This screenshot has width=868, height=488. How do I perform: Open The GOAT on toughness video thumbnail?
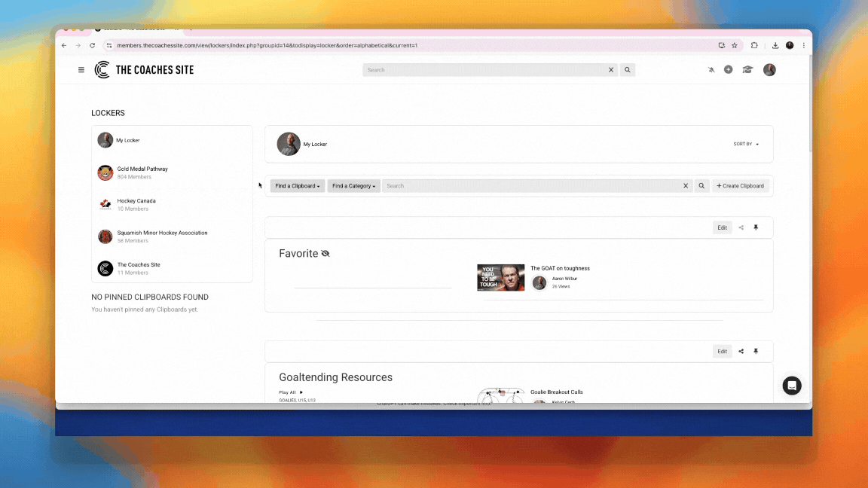500,277
